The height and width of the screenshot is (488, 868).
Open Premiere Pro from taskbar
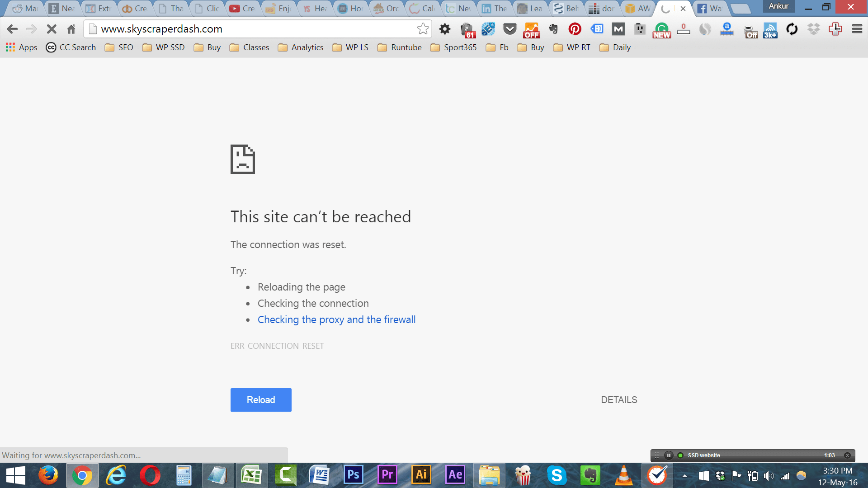coord(387,475)
